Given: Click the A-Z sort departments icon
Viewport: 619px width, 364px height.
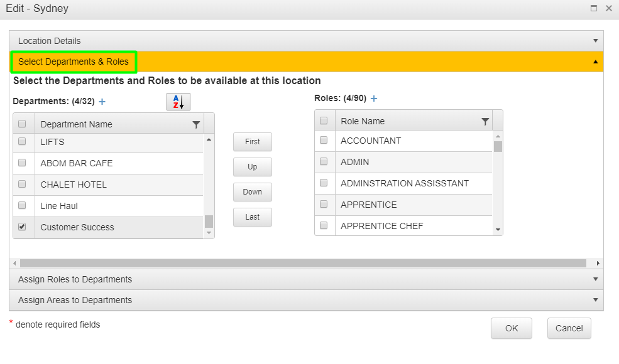Looking at the screenshot, I should click(178, 101).
